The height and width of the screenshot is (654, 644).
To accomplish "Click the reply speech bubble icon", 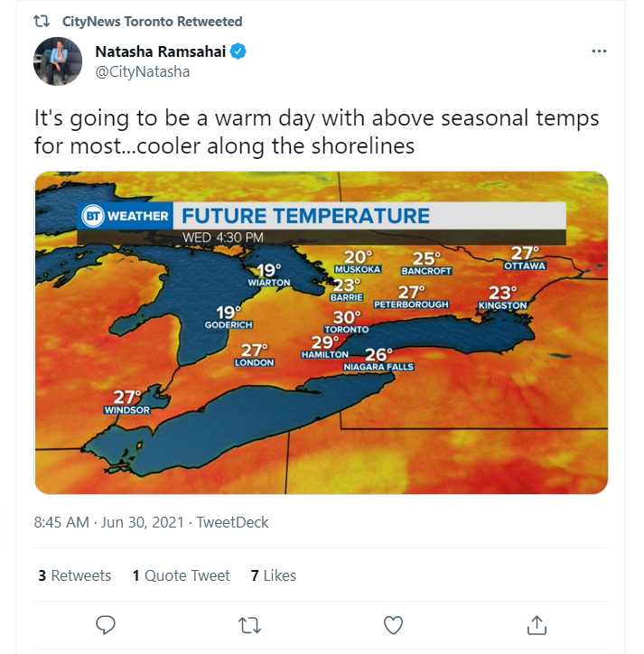I will tap(106, 625).
